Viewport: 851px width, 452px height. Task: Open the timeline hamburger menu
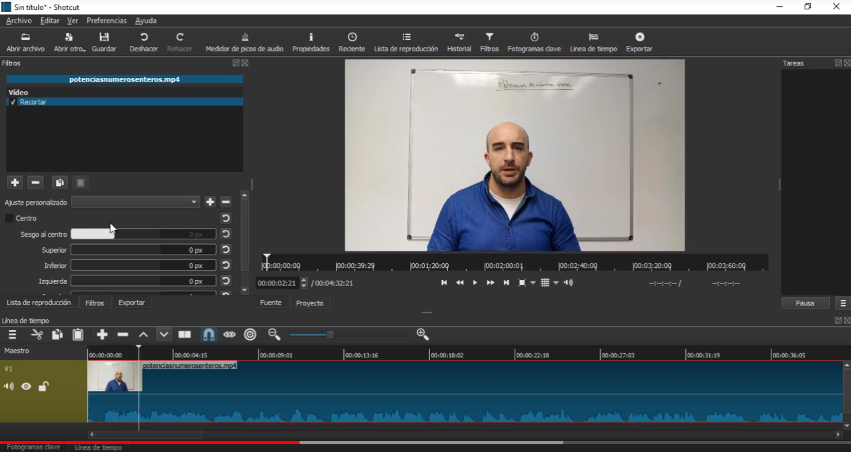pos(12,334)
